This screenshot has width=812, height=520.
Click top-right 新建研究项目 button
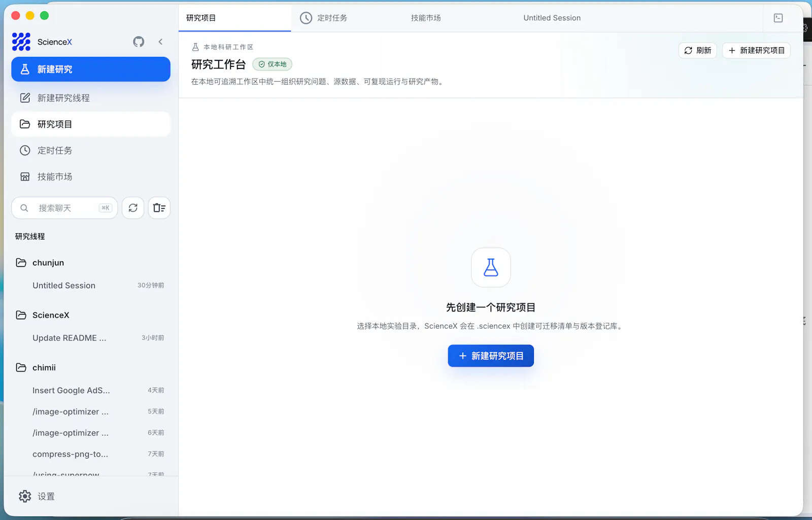pyautogui.click(x=756, y=50)
